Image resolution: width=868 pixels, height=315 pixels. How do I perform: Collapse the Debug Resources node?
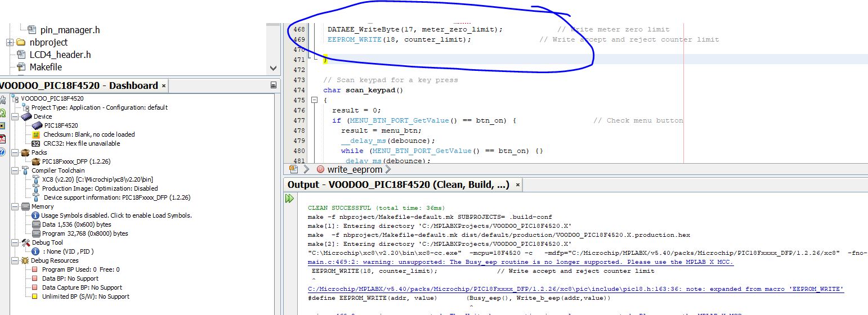15,260
